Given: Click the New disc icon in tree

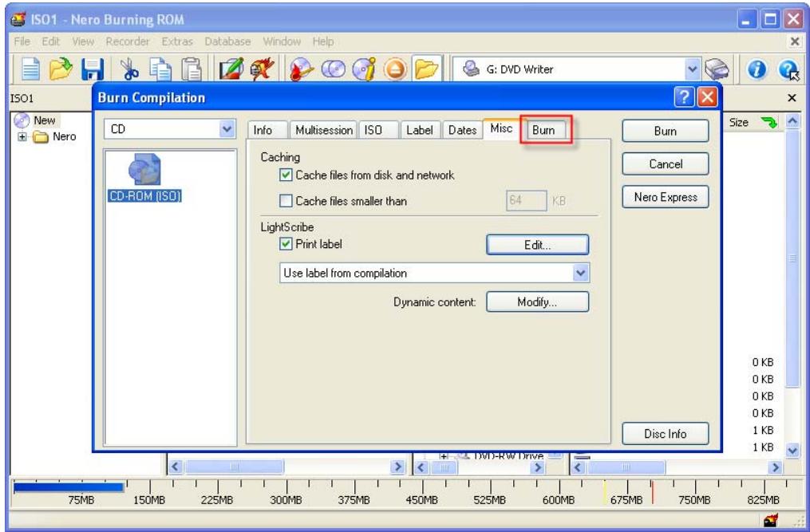Looking at the screenshot, I should [x=22, y=120].
